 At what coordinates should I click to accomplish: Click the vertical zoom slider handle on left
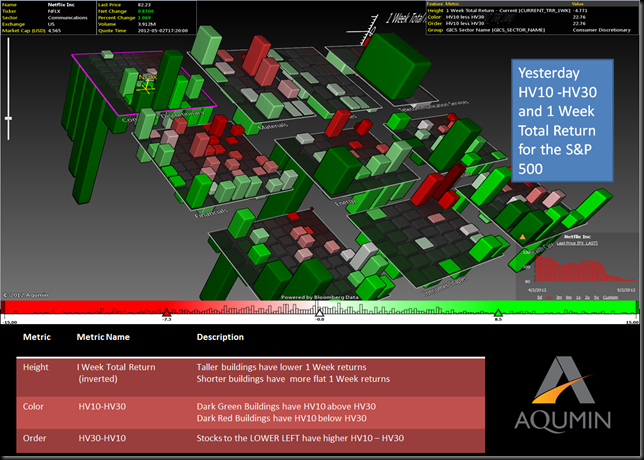[8, 118]
